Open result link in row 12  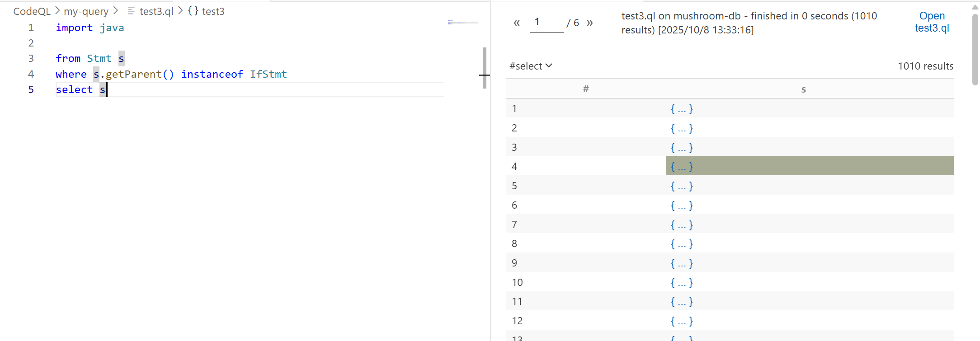[682, 321]
